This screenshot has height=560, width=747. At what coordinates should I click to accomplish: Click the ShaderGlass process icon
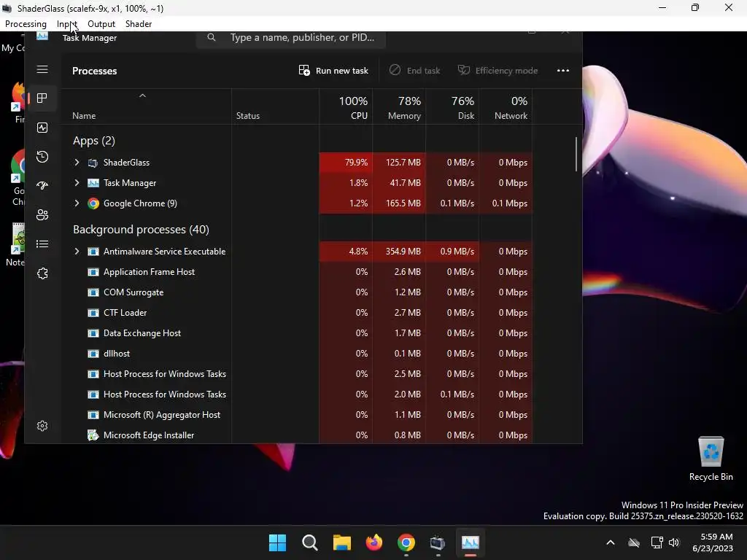click(x=93, y=163)
